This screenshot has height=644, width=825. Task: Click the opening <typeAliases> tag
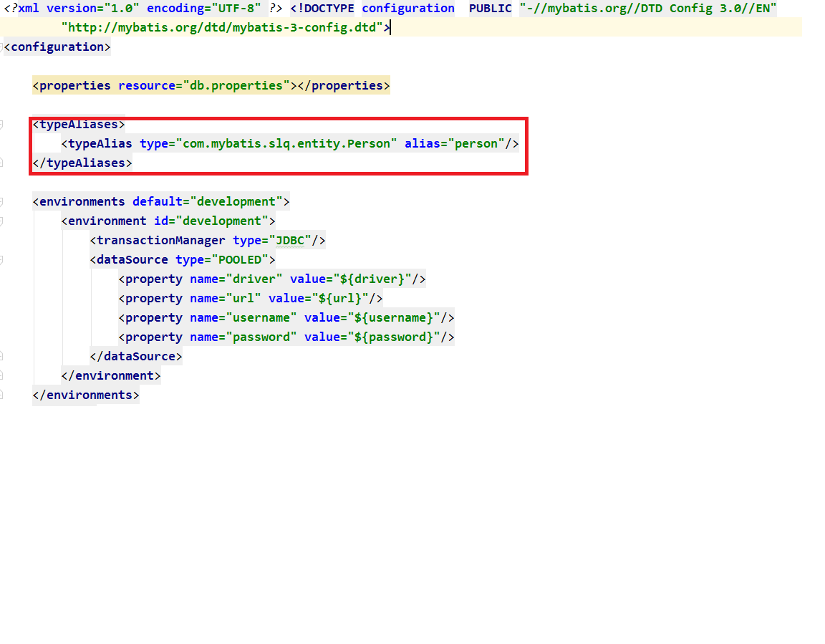[79, 124]
